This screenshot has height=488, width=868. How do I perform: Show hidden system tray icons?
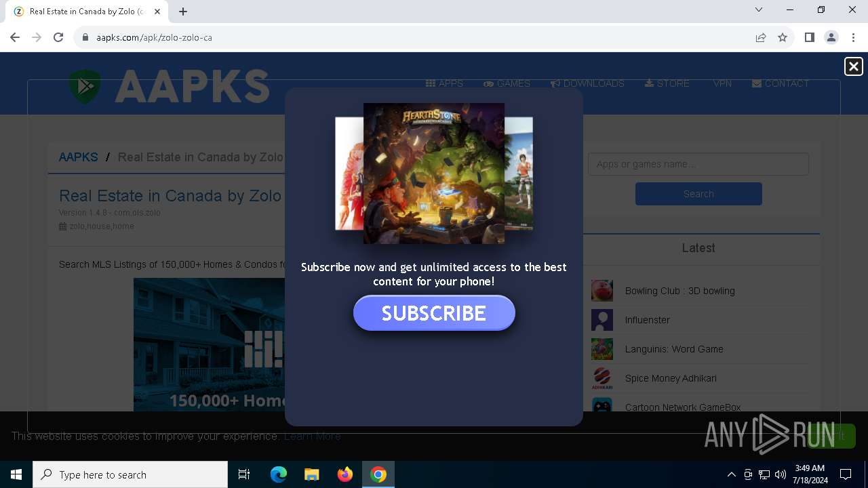coord(731,474)
